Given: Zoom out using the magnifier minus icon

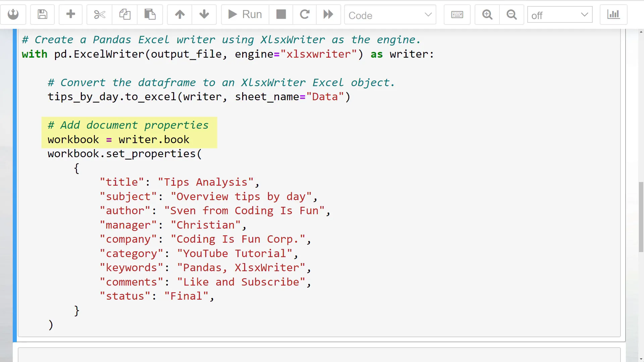Looking at the screenshot, I should coord(511,14).
